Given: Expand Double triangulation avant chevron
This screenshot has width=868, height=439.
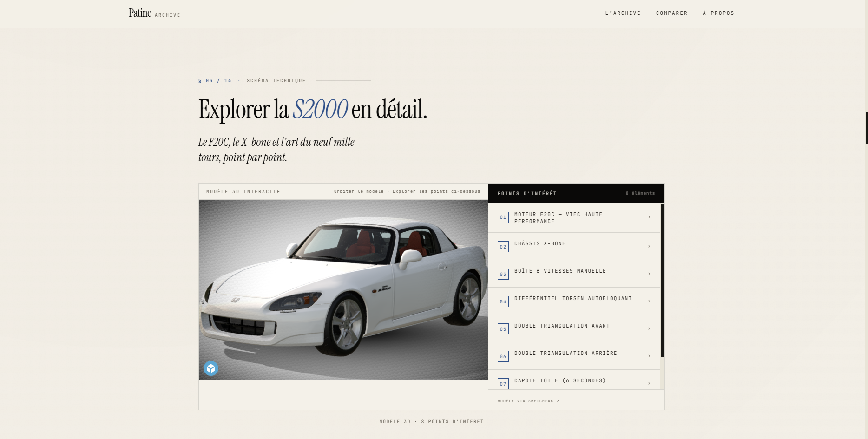Looking at the screenshot, I should [x=649, y=329].
